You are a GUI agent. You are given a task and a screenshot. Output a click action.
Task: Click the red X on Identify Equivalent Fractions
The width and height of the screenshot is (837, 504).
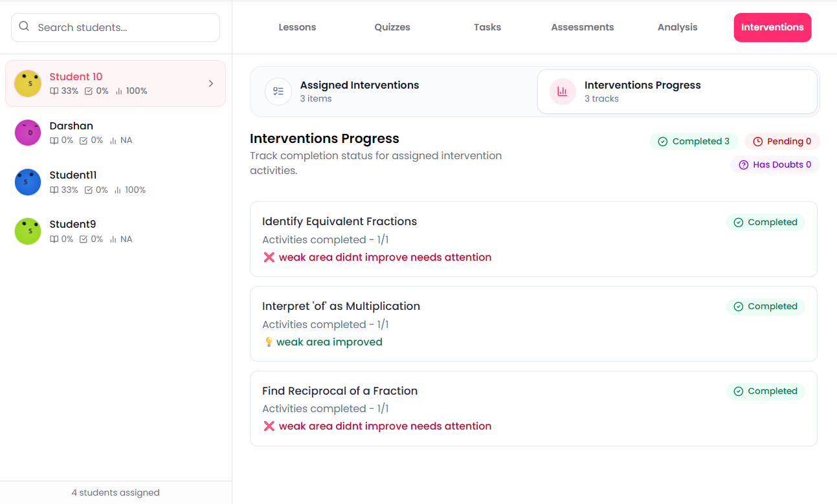(x=269, y=257)
